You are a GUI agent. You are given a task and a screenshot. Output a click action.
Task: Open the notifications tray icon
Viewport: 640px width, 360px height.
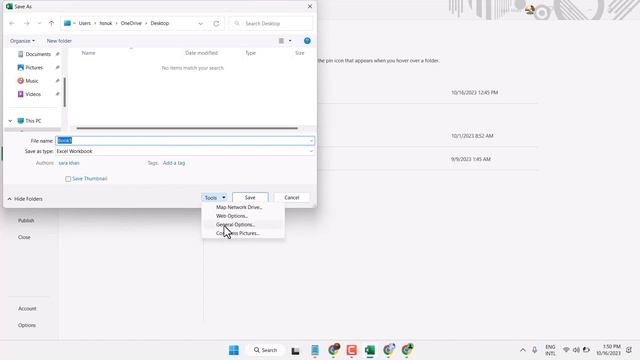[629, 350]
